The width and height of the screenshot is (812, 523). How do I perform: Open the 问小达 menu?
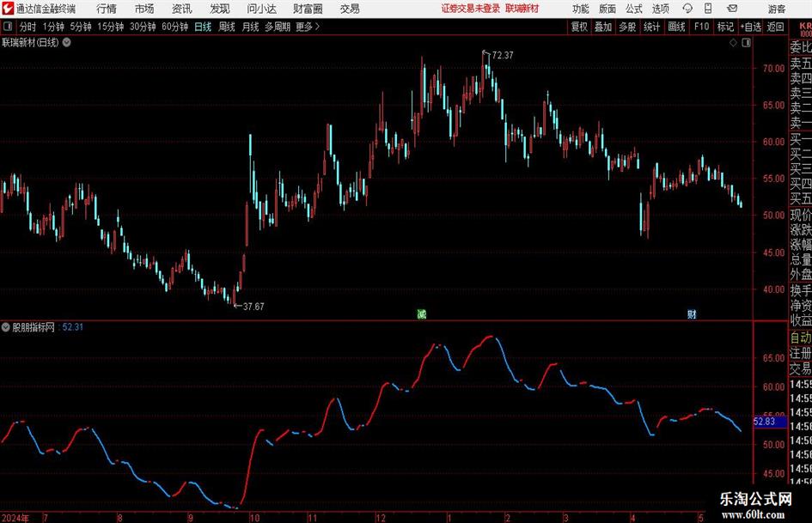(x=261, y=9)
